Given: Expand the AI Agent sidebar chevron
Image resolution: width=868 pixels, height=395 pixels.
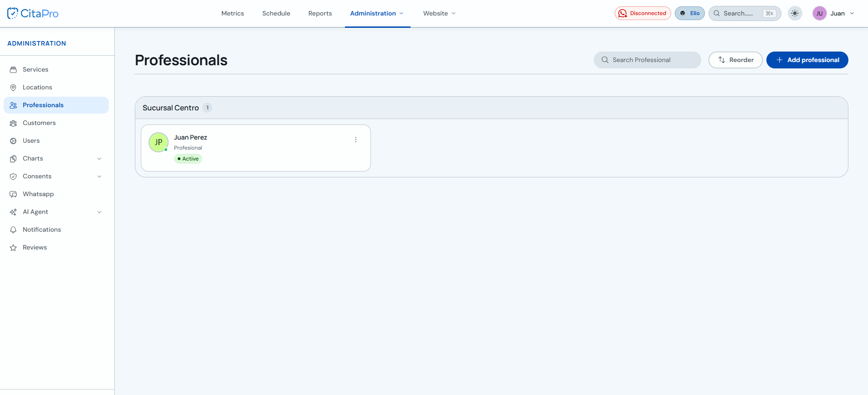Looking at the screenshot, I should tap(99, 212).
